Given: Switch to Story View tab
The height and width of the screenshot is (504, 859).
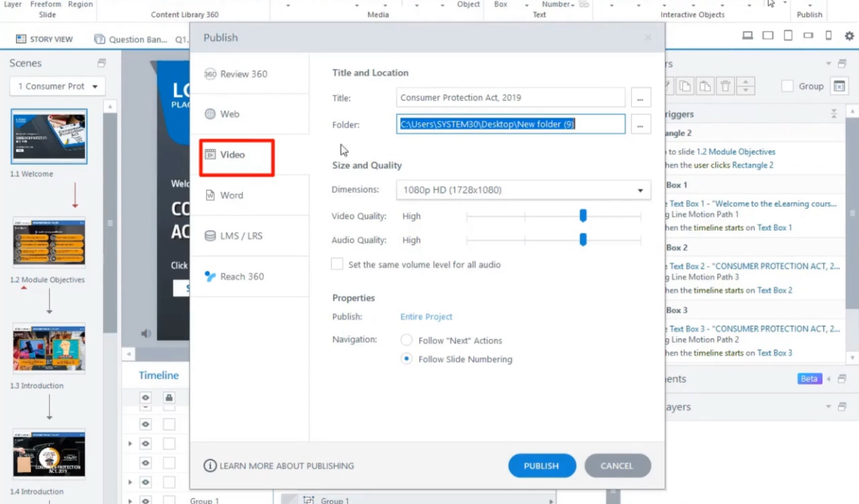Looking at the screenshot, I should tap(44, 39).
